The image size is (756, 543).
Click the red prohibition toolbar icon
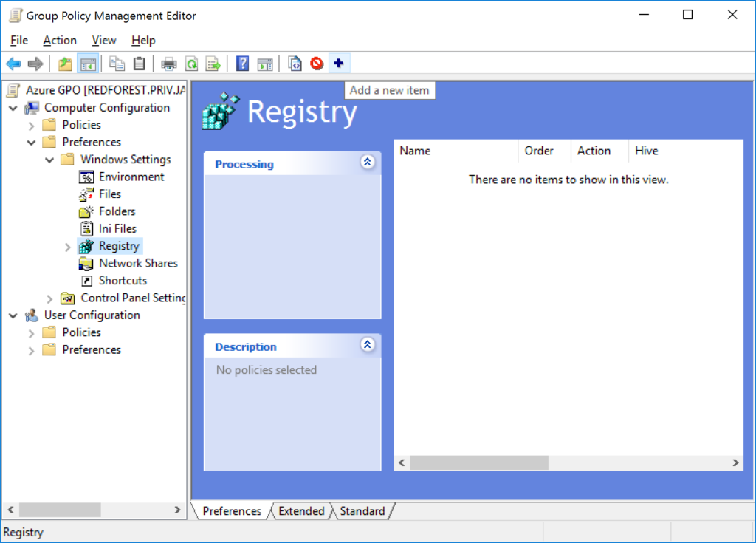(x=316, y=63)
